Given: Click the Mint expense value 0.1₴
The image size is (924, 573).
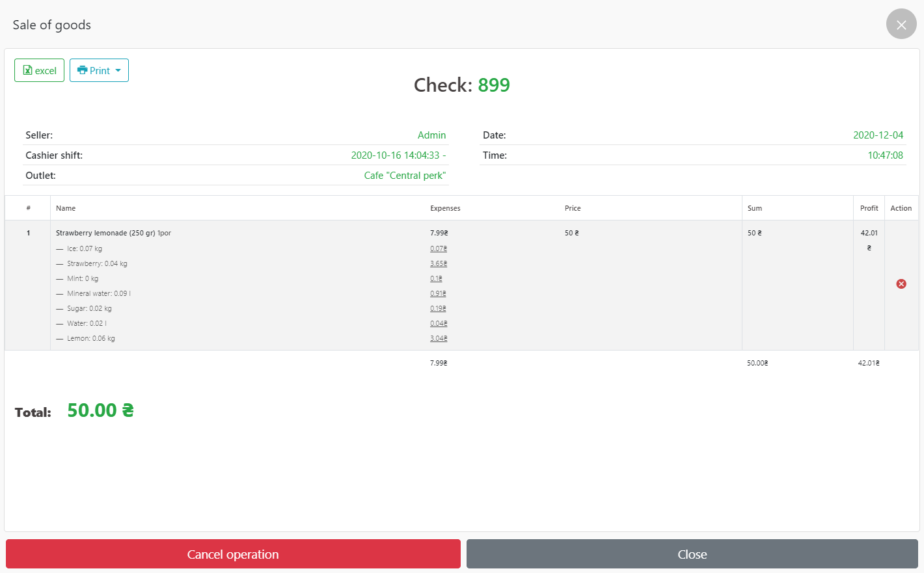Looking at the screenshot, I should 436,279.
